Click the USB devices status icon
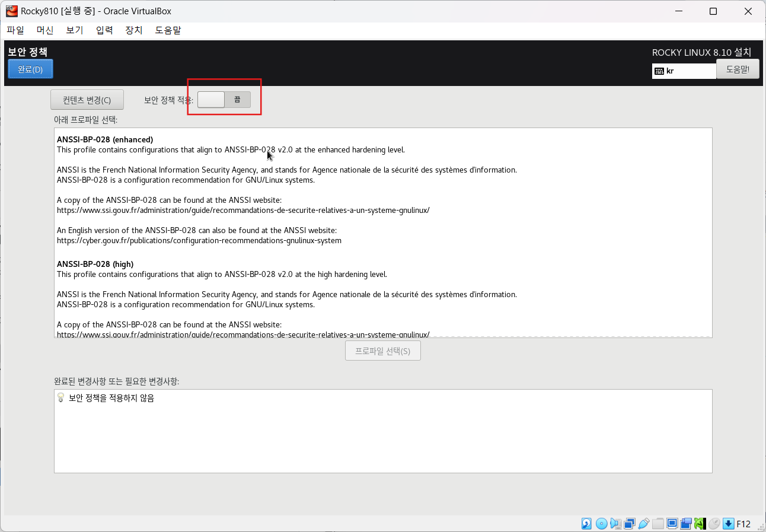The image size is (766, 532). [x=644, y=524]
